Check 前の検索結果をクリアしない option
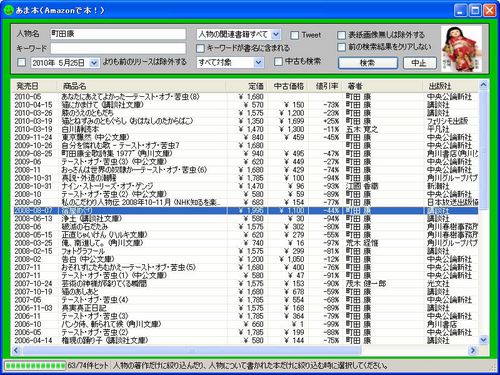The image size is (500, 375). pos(341,47)
